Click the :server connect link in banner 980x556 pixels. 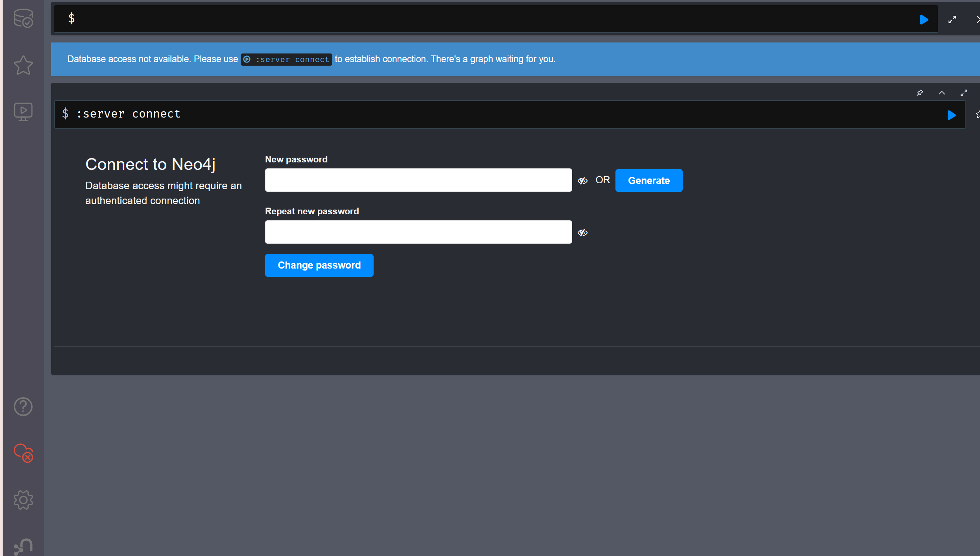tap(286, 59)
